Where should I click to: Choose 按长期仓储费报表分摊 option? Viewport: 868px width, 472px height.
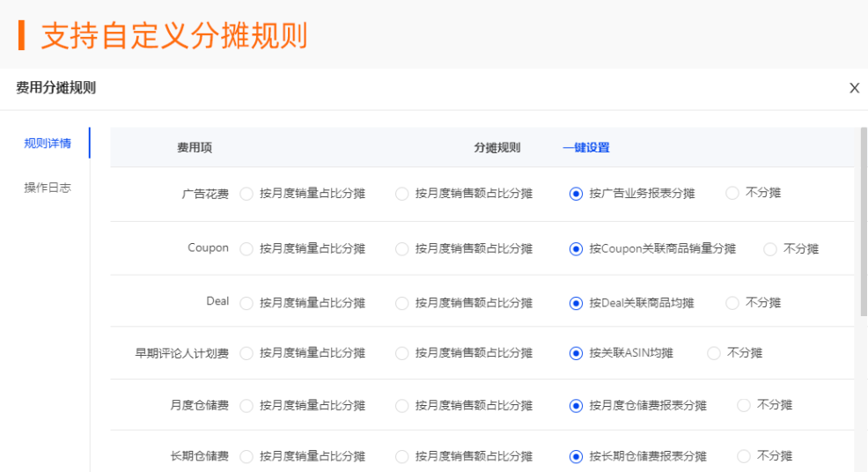(x=577, y=456)
